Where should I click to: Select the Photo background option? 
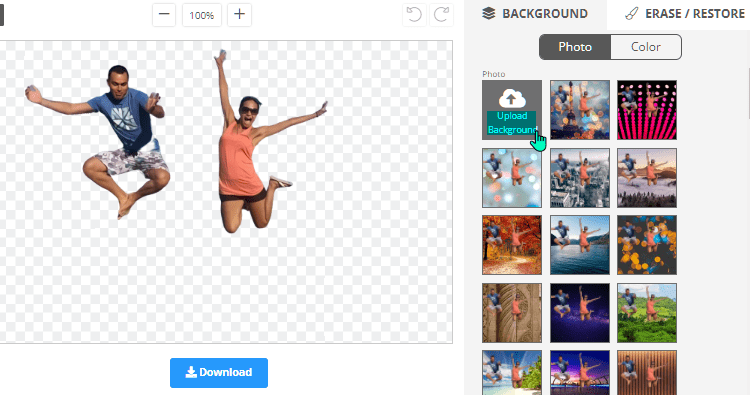[575, 47]
